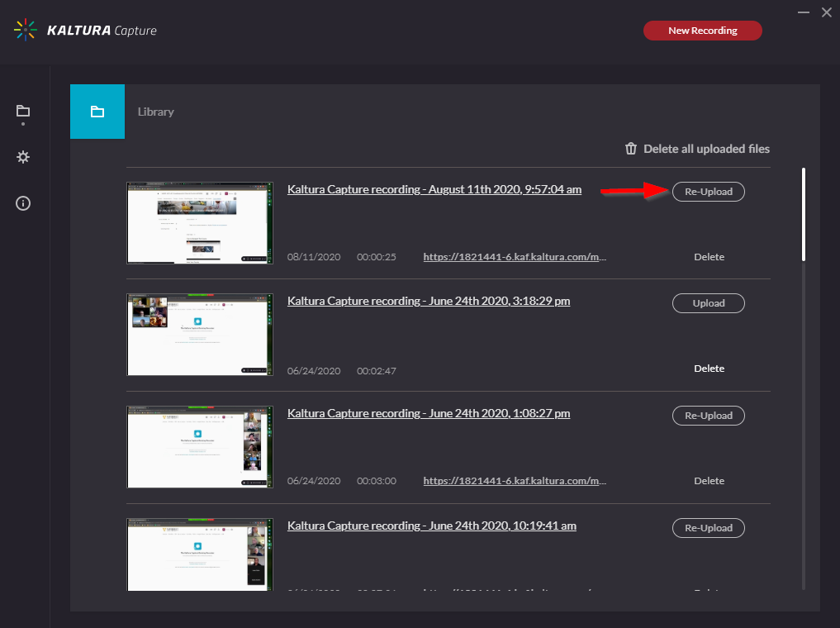
Task: Open Settings gear icon in sidebar
Action: 23,157
